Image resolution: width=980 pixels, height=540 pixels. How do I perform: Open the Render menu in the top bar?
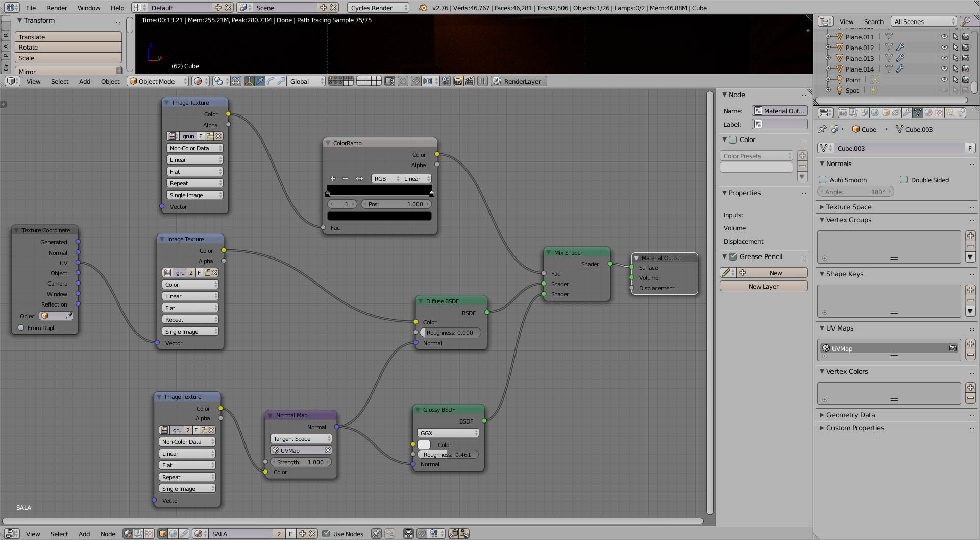(x=57, y=8)
